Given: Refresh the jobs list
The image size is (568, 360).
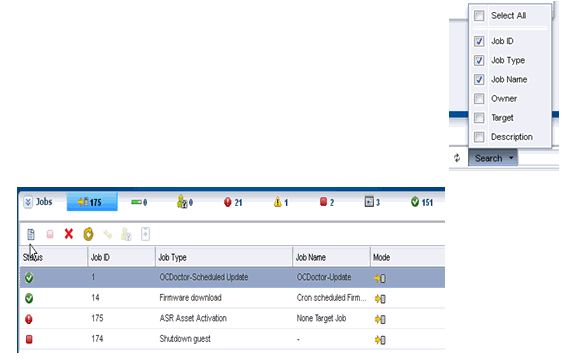Looking at the screenshot, I should [x=457, y=158].
